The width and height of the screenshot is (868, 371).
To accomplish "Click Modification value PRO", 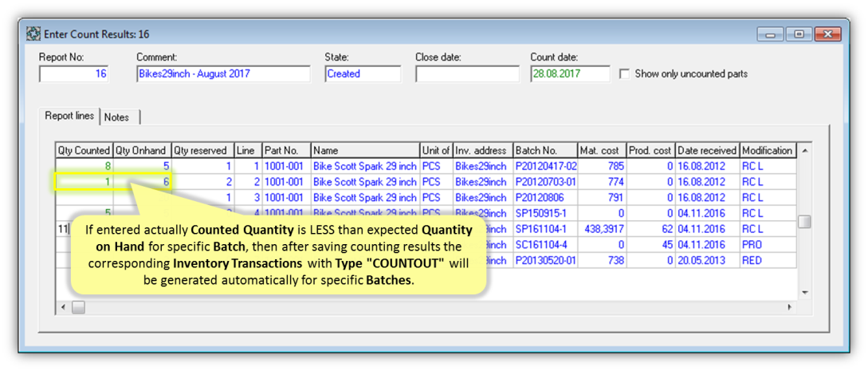I will pos(768,244).
